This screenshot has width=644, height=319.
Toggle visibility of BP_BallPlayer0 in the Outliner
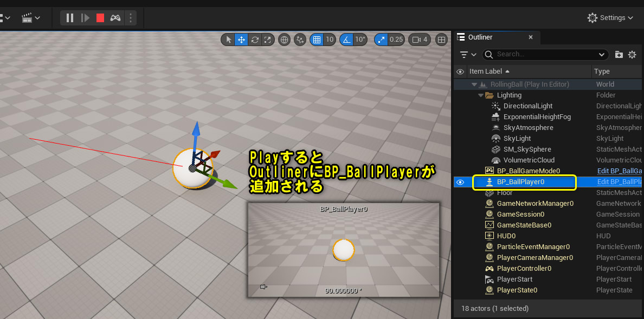pos(460,182)
